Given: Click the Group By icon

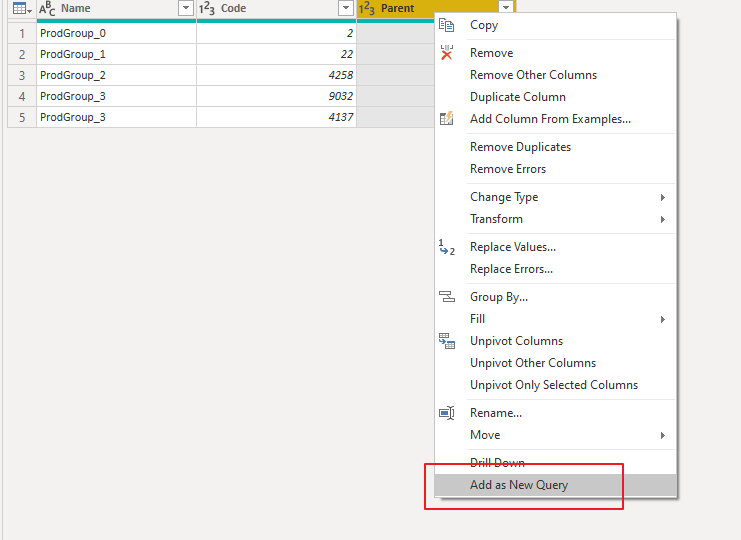Looking at the screenshot, I should pyautogui.click(x=447, y=297).
